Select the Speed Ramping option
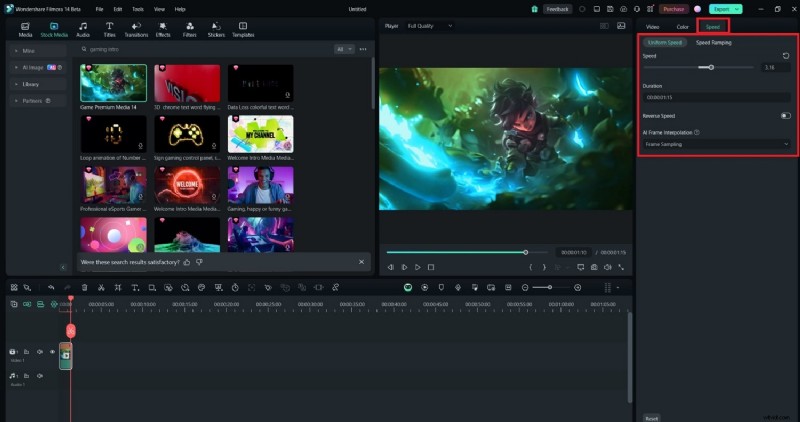Image resolution: width=800 pixels, height=422 pixels. click(713, 43)
